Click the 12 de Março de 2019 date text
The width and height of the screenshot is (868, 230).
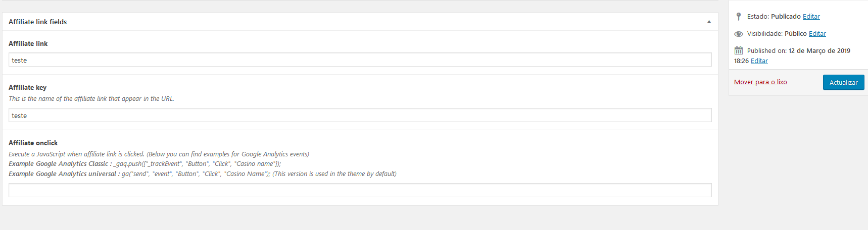coord(819,51)
